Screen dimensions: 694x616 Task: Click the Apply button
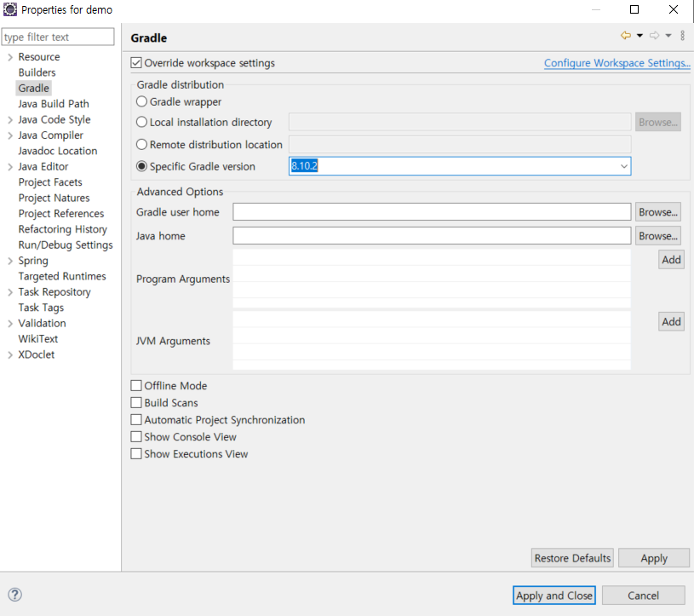pyautogui.click(x=654, y=558)
